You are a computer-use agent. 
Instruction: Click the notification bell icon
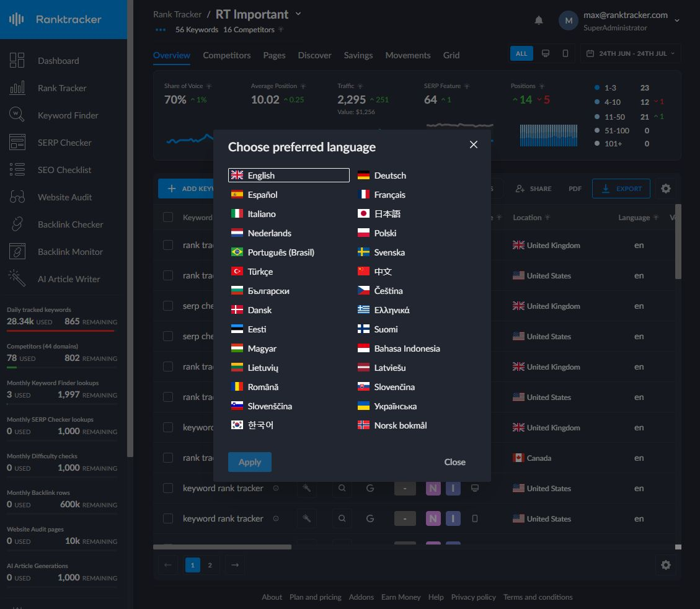click(x=539, y=20)
